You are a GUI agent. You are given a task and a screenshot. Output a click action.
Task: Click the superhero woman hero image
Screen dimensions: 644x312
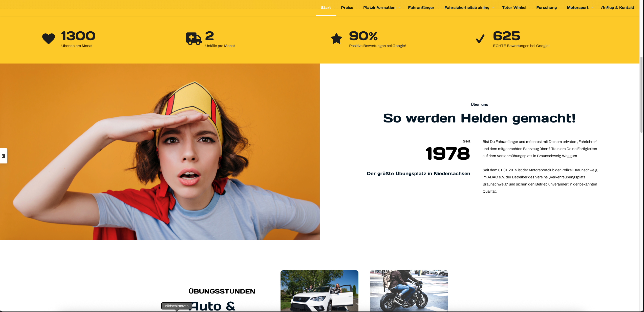click(x=160, y=152)
